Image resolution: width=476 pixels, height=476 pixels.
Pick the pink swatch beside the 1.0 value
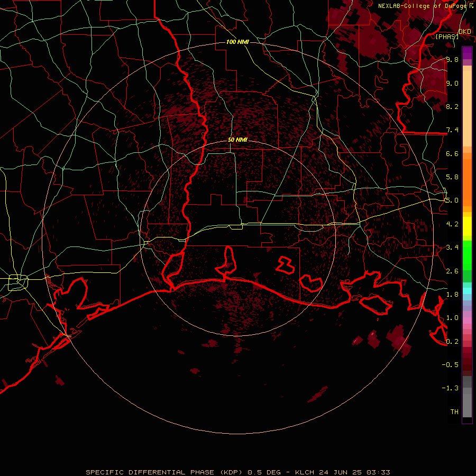coord(467,321)
